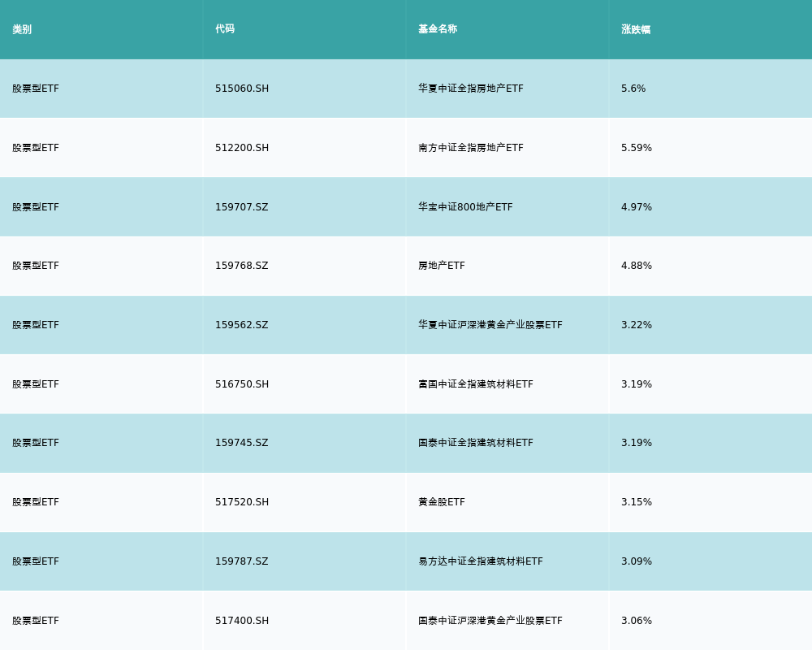Image resolution: width=812 pixels, height=650 pixels.
Task: Click the 基金名称 column header
Action: click(438, 29)
